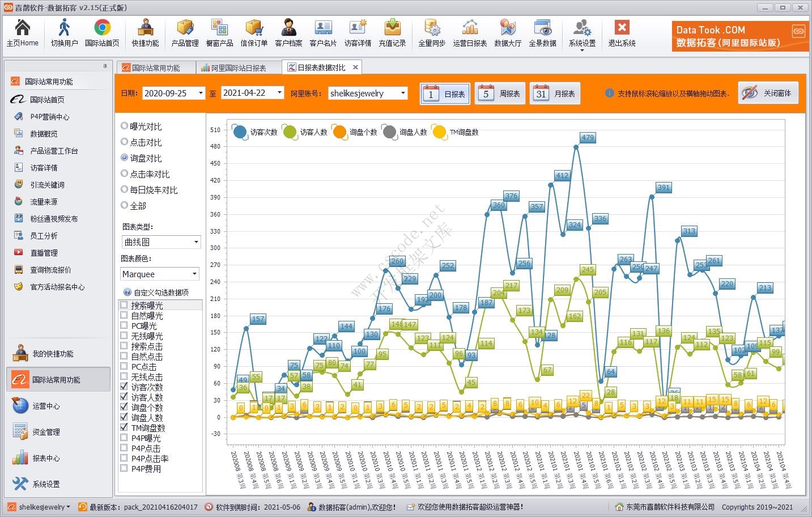Click the 391 data point label

pyautogui.click(x=664, y=187)
